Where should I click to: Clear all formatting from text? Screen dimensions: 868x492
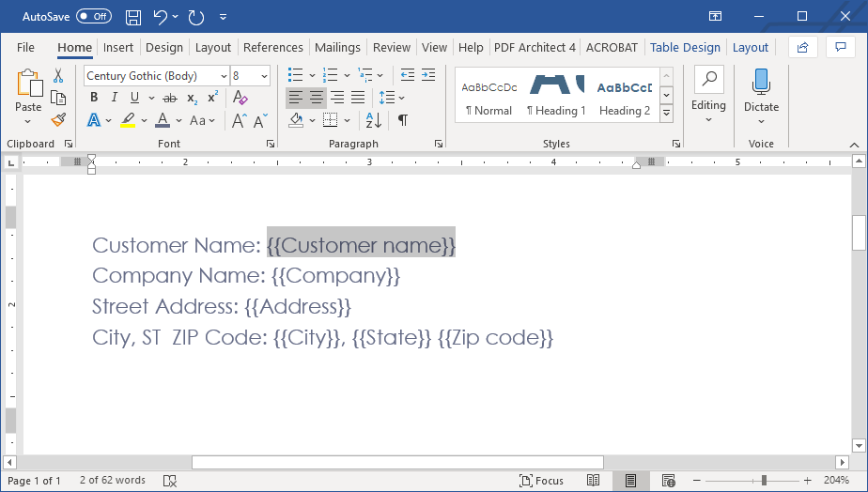coord(240,98)
